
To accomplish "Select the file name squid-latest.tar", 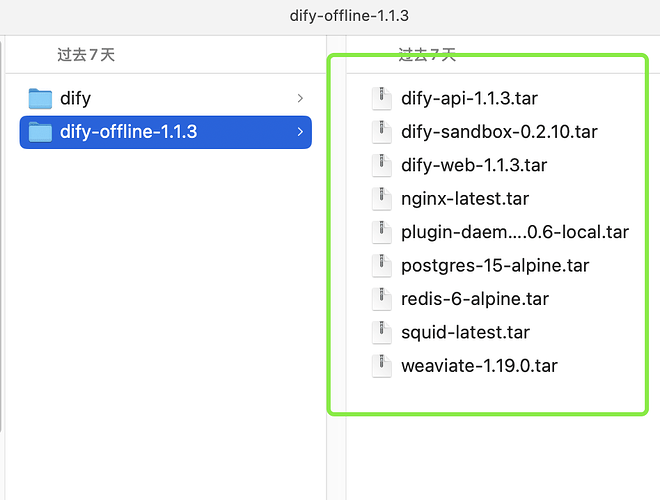I will tap(465, 332).
